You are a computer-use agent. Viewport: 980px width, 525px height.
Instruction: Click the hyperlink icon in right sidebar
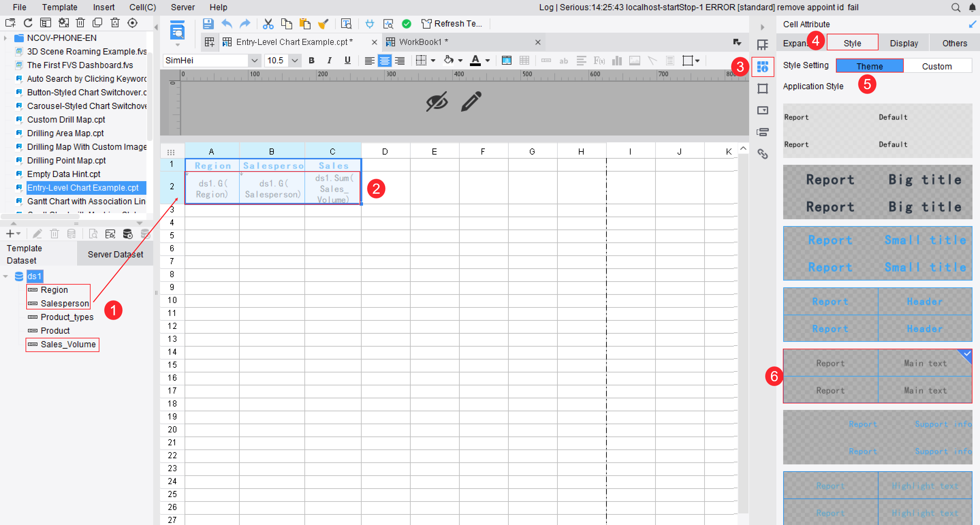pyautogui.click(x=762, y=154)
